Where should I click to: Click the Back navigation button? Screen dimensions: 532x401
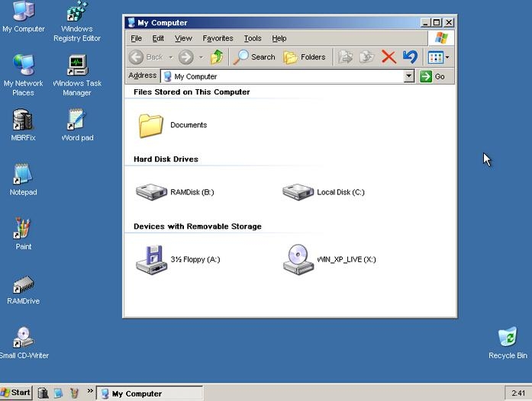pos(147,57)
